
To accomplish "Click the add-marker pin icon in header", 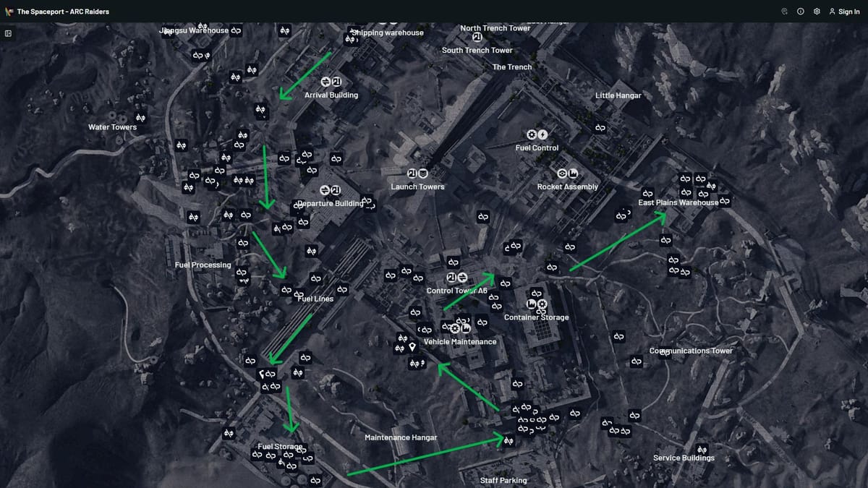I will pyautogui.click(x=784, y=12).
